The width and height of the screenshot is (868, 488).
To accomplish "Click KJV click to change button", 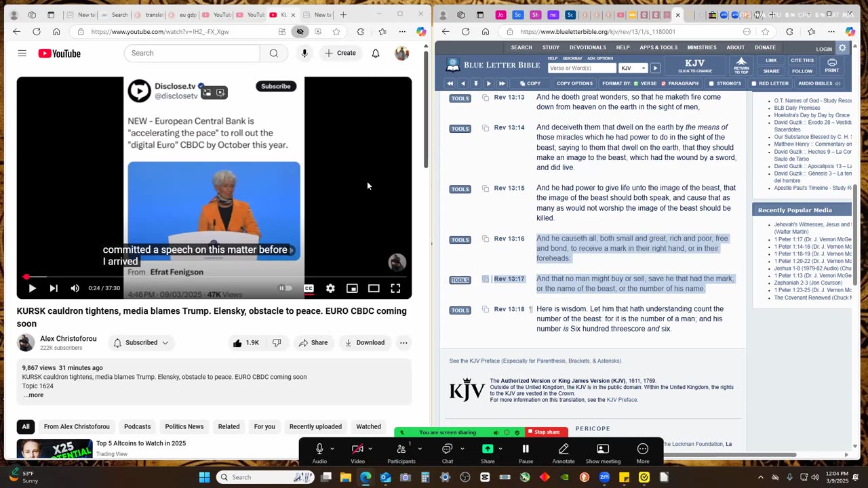I will tap(694, 65).
